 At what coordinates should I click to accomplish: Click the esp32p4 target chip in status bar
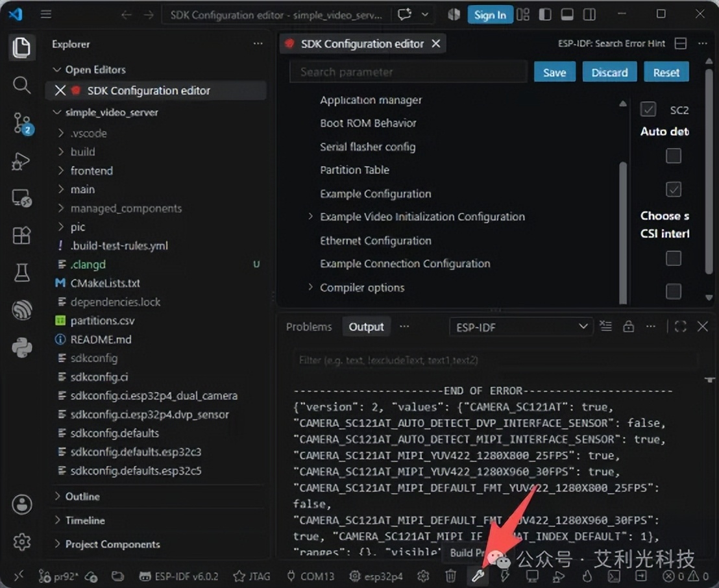[x=376, y=576]
